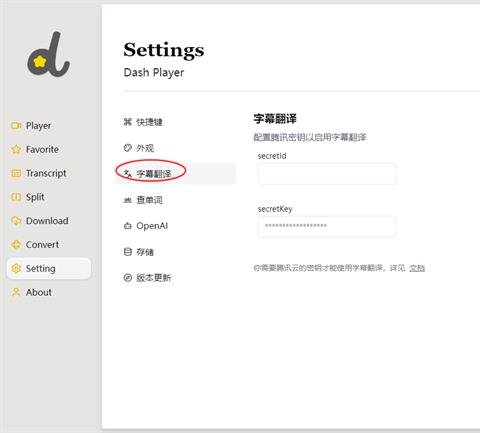Open the Download page
The width and height of the screenshot is (480, 433).
[x=49, y=221]
